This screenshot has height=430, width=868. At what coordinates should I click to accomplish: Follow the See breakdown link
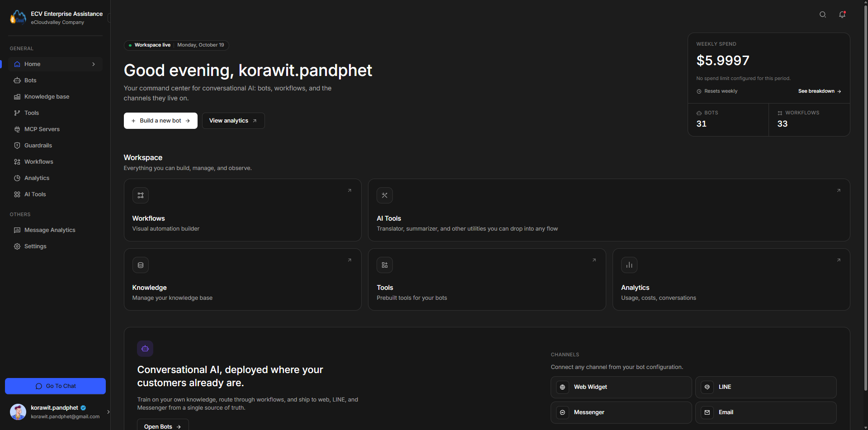(820, 91)
